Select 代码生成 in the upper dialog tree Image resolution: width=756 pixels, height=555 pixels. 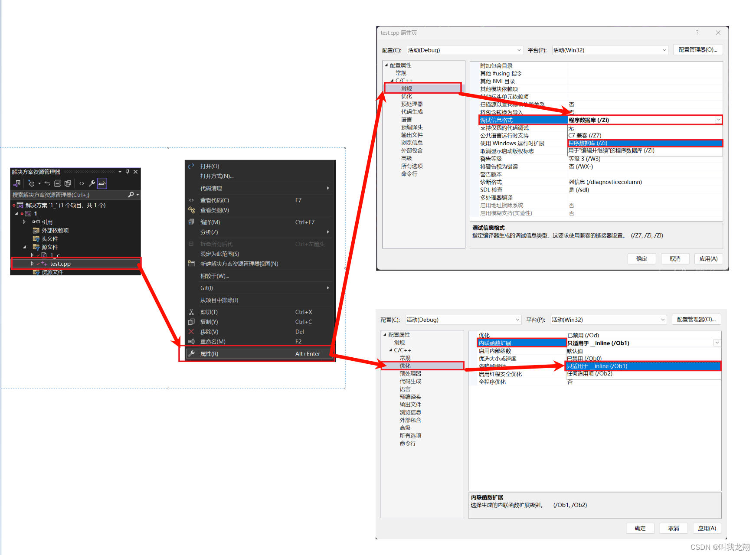click(x=412, y=112)
